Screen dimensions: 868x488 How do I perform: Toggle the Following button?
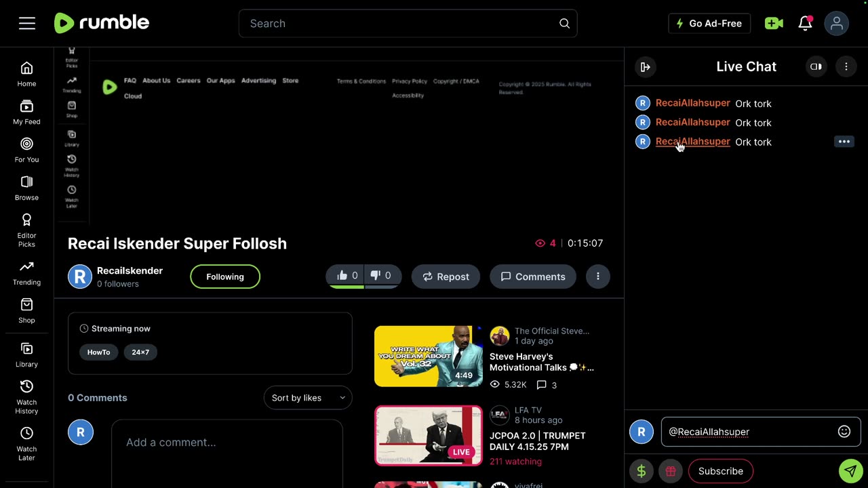click(x=225, y=277)
